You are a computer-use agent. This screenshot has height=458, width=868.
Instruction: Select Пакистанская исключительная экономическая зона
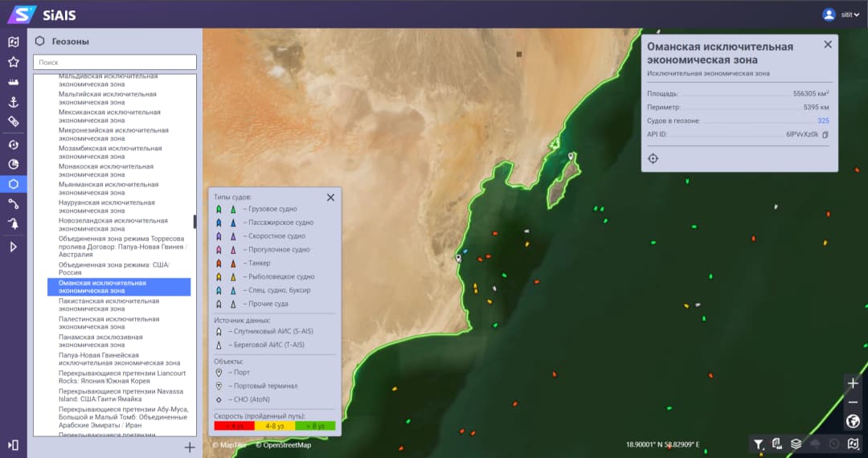click(108, 305)
